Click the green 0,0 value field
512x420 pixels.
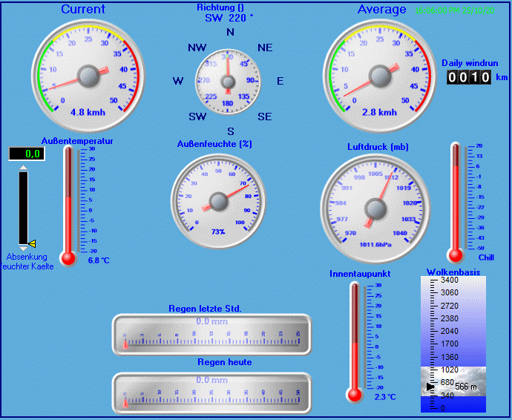(27, 154)
